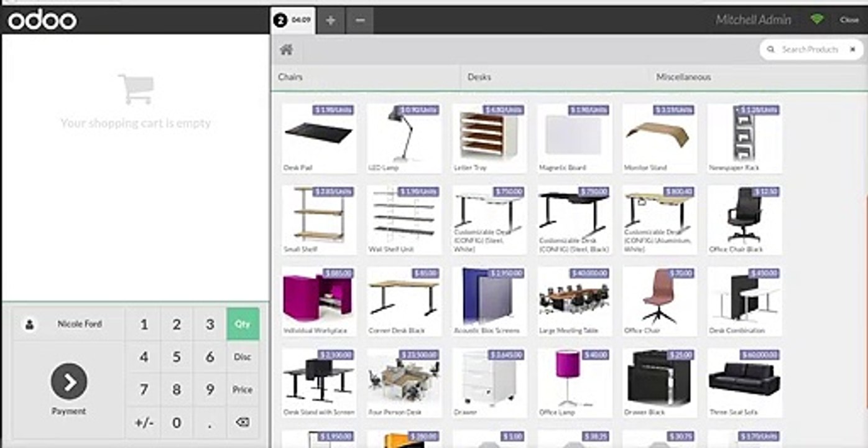Add Newspaper Rack product
This screenshot has width=868, height=448.
(x=745, y=138)
